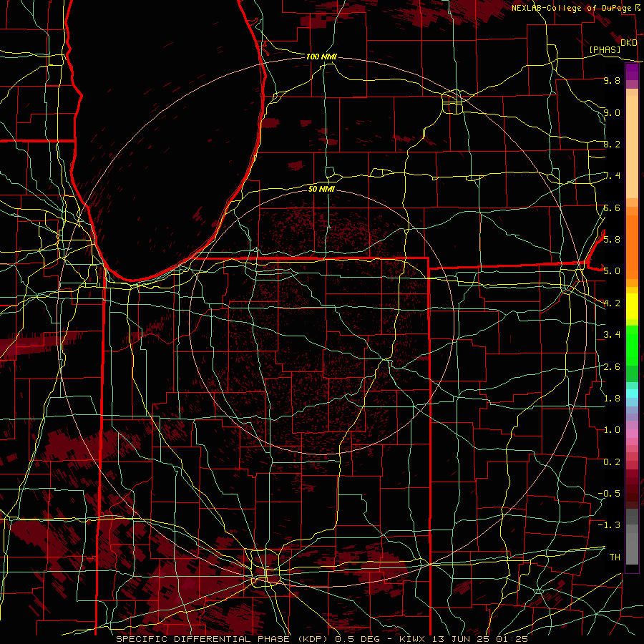Image resolution: width=644 pixels, height=644 pixels.
Task: Click the dark purple swatch atop the scale
Action: tap(632, 72)
